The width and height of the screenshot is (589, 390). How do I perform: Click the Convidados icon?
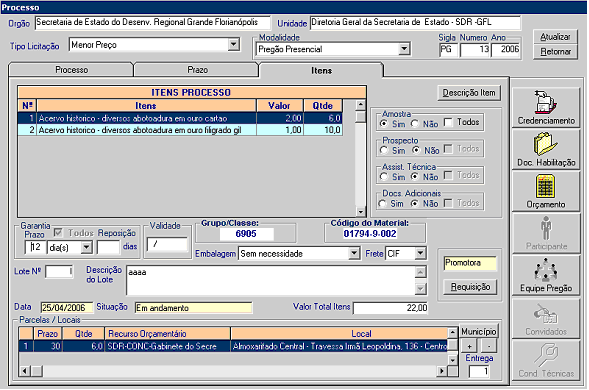coord(546,319)
